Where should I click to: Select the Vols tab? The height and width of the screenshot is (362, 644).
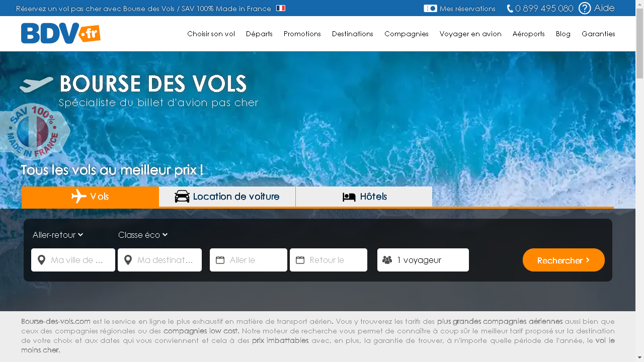[x=90, y=197]
